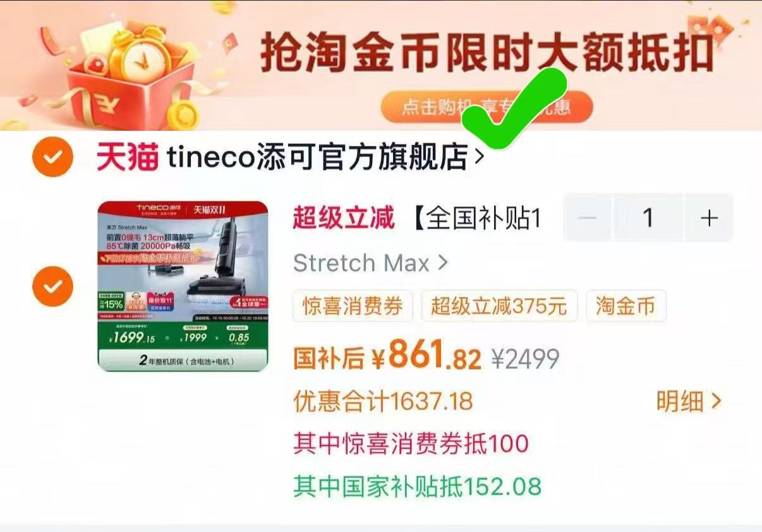This screenshot has width=762, height=532.
Task: Uncheck the tineco store selection circle
Action: [x=52, y=157]
